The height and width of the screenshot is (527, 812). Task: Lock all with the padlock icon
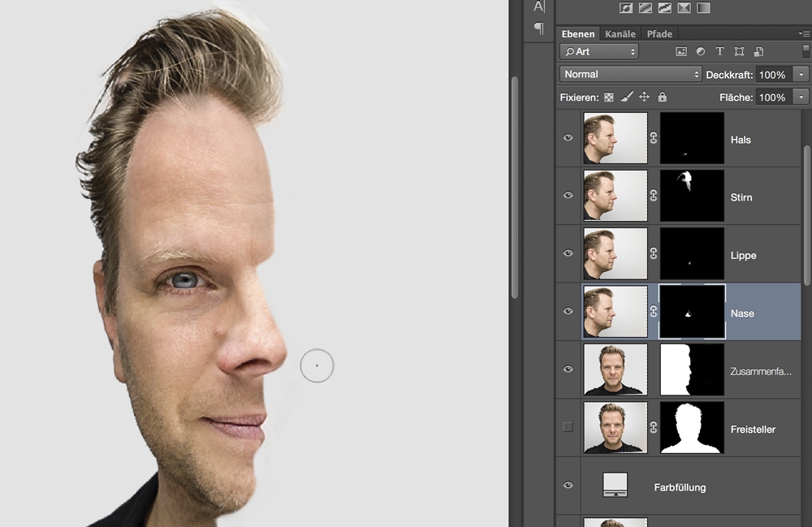coord(663,97)
